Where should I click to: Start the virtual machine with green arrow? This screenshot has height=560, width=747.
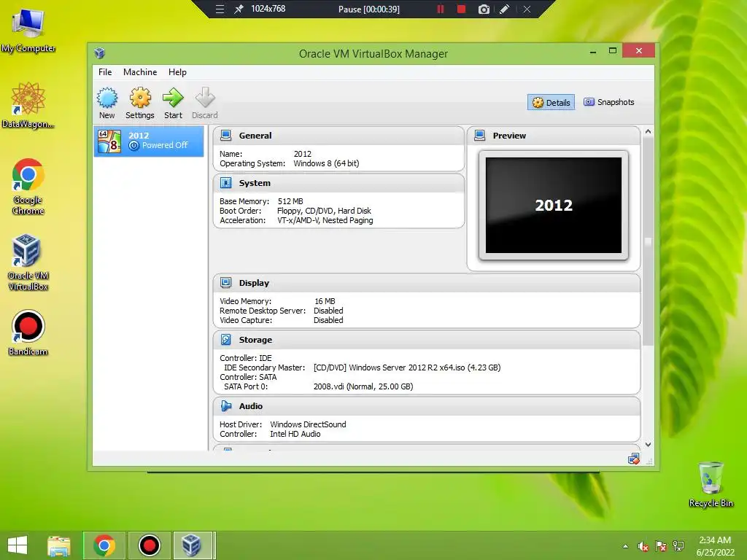[x=173, y=103]
